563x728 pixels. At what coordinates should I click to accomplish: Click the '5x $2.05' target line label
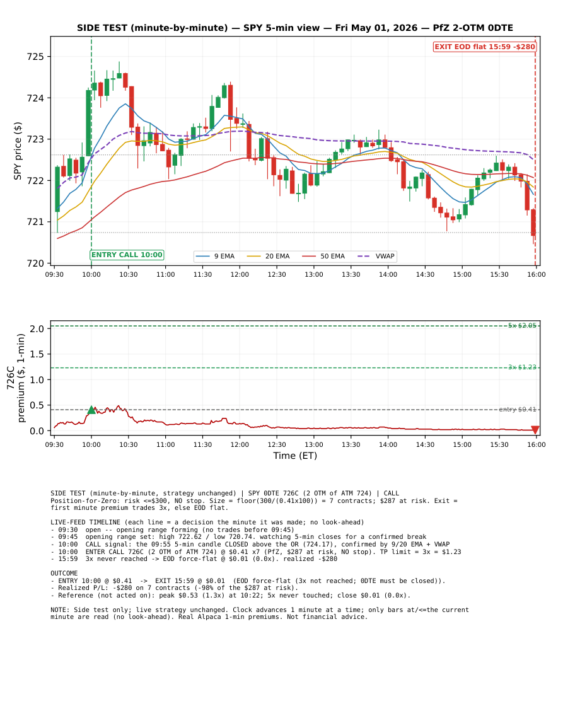(522, 325)
